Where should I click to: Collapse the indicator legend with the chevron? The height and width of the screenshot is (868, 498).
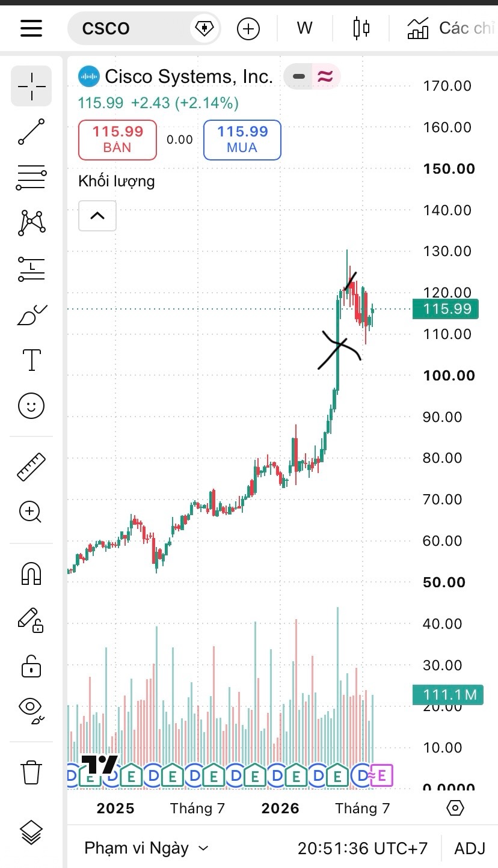coord(97,216)
